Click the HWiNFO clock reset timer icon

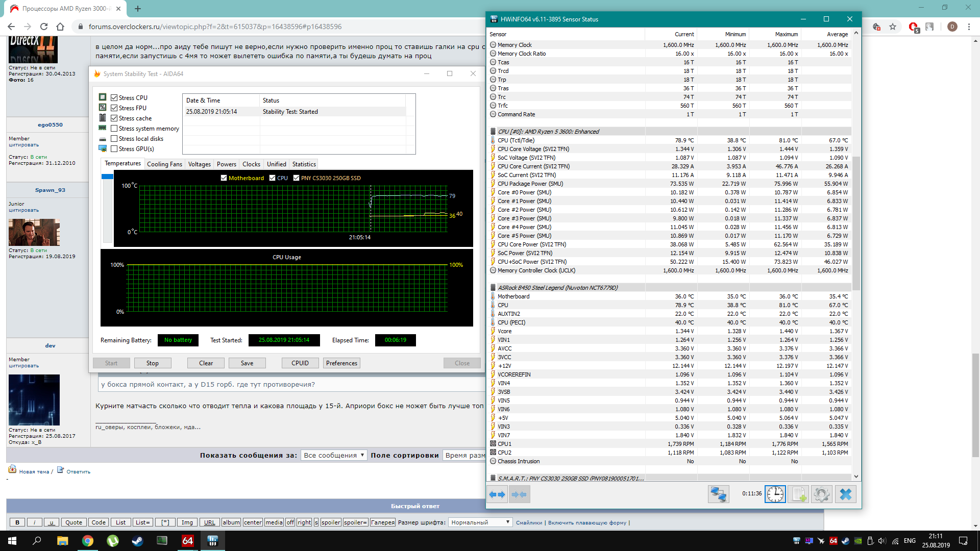tap(775, 494)
